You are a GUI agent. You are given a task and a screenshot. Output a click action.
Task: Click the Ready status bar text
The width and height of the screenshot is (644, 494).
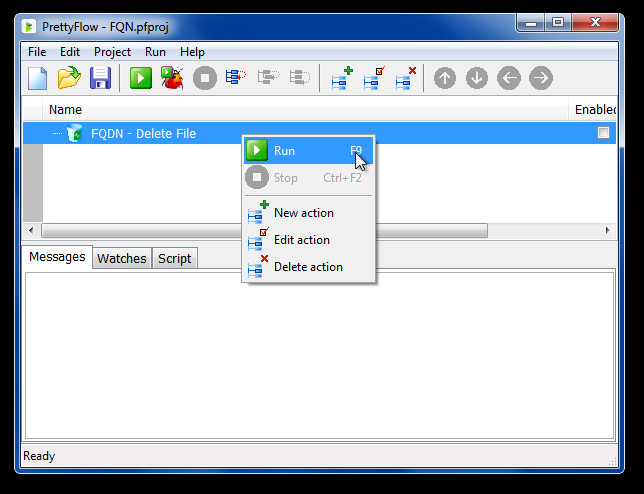click(x=39, y=456)
